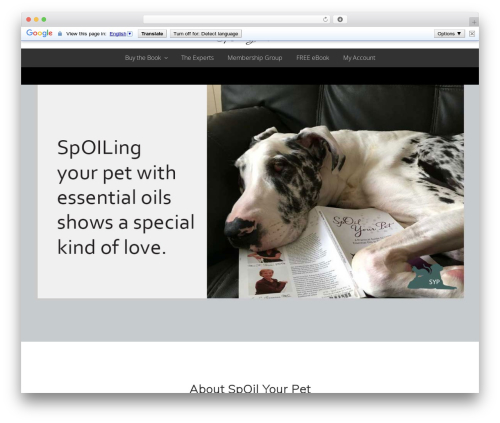Open the FREE eBook page
Viewport: 500px width, 423px height.
313,58
